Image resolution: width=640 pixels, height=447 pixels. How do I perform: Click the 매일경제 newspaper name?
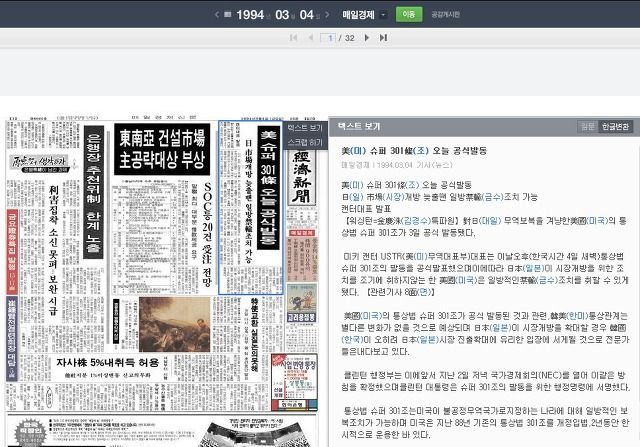(x=358, y=15)
